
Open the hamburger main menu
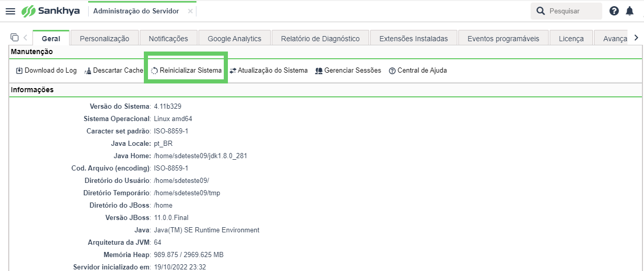[x=10, y=11]
